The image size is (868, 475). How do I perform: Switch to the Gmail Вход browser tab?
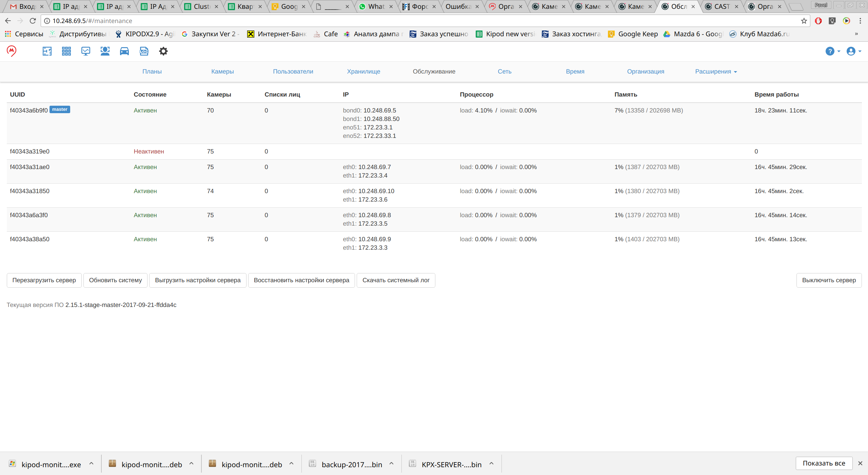pos(27,6)
